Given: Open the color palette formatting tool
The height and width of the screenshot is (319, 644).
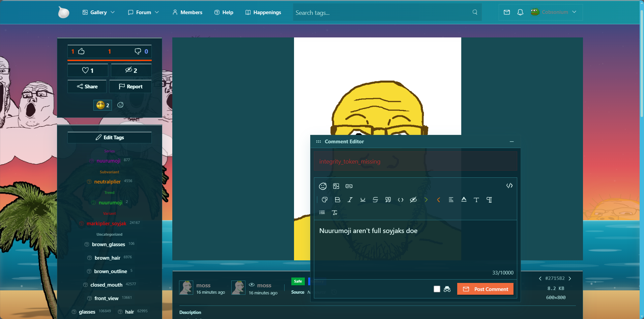Looking at the screenshot, I should (x=325, y=200).
